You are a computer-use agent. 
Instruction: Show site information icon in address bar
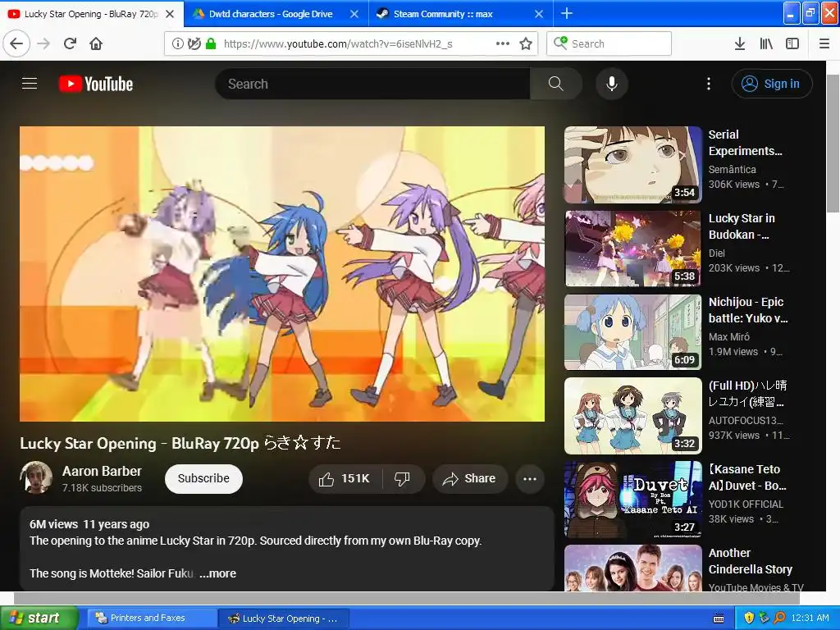177,44
